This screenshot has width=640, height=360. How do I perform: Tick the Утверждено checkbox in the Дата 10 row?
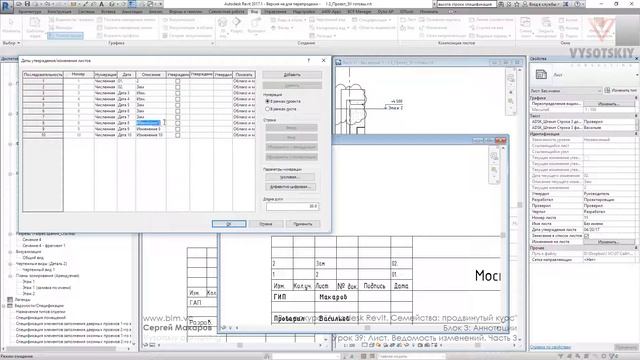click(178, 135)
